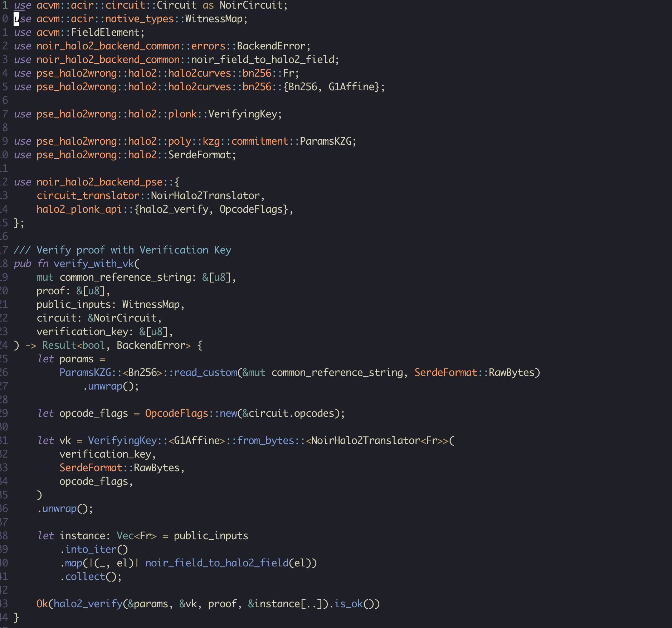
Task: Click 'OpcodeFlags' in halo2_plonk_api import
Action: [251, 209]
